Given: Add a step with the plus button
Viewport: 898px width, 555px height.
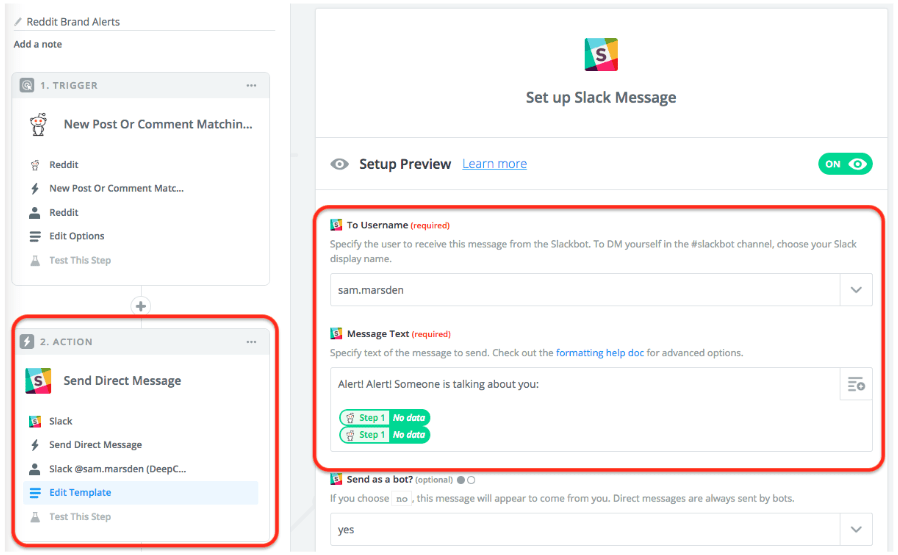Looking at the screenshot, I should point(141,306).
